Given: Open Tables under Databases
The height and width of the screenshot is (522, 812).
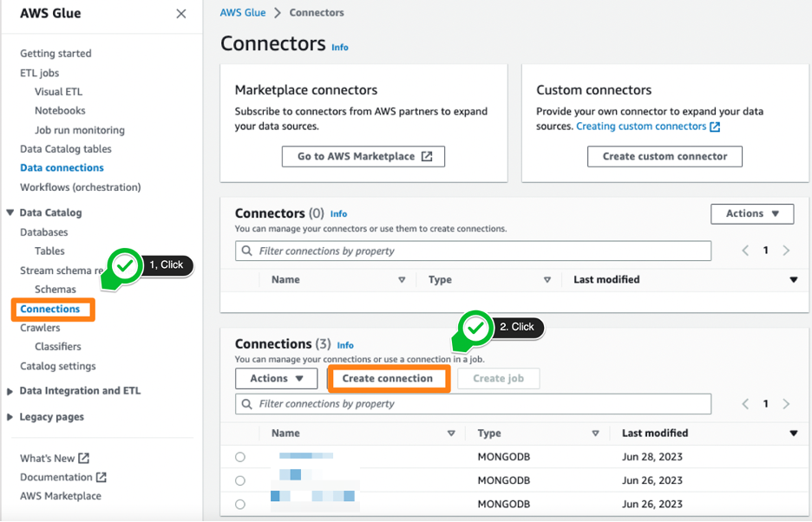Looking at the screenshot, I should (49, 251).
